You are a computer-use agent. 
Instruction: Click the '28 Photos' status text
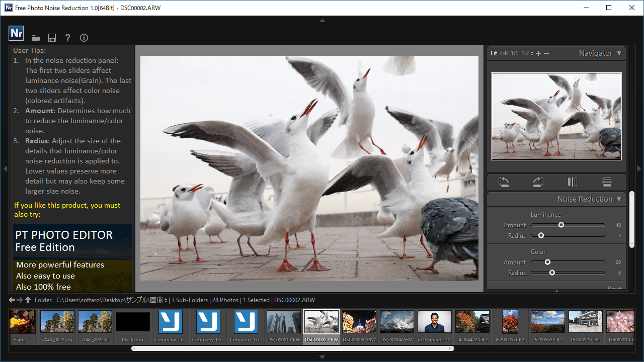coord(225,300)
